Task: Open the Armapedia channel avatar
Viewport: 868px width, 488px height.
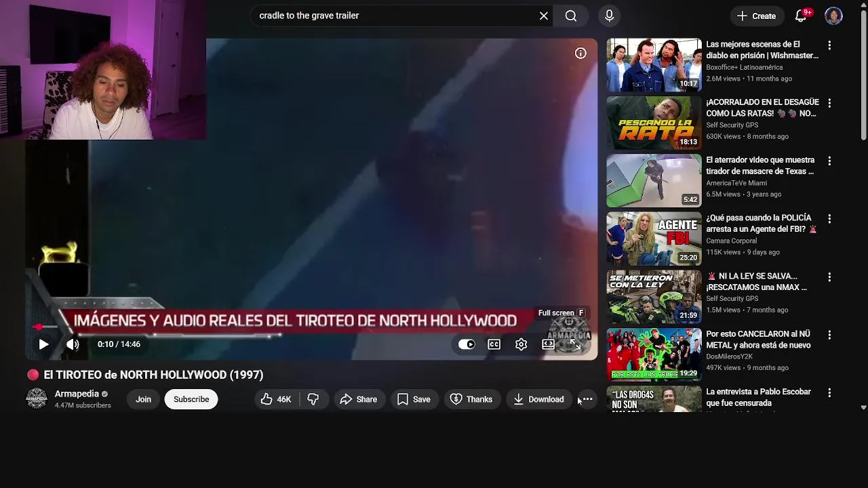Action: [37, 399]
